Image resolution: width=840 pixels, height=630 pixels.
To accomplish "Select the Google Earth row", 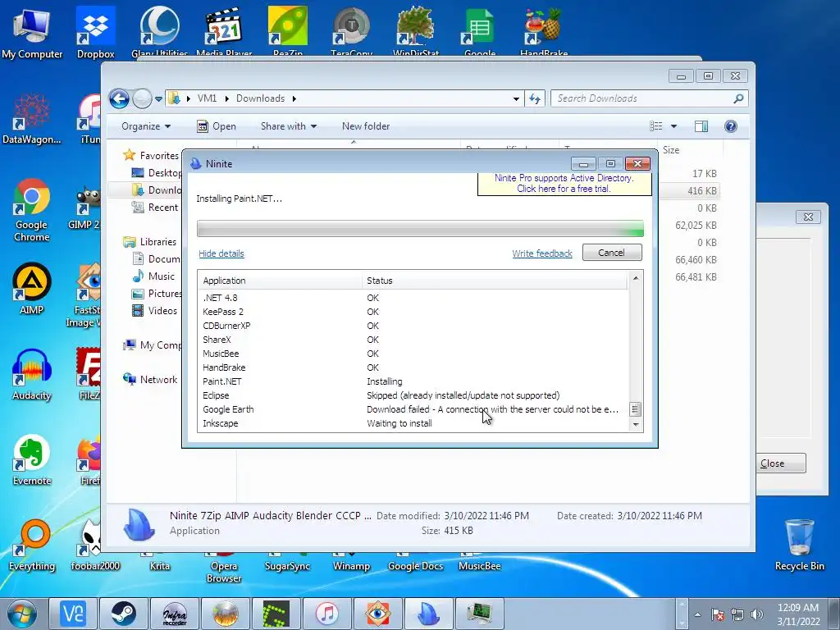I will [x=413, y=409].
